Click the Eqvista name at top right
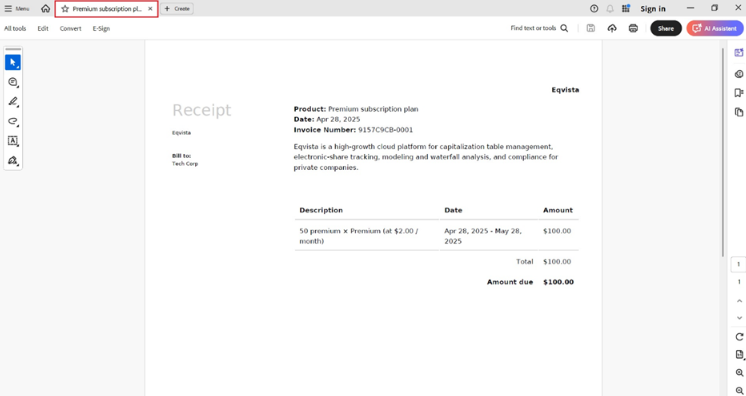The width and height of the screenshot is (746, 396). point(565,90)
